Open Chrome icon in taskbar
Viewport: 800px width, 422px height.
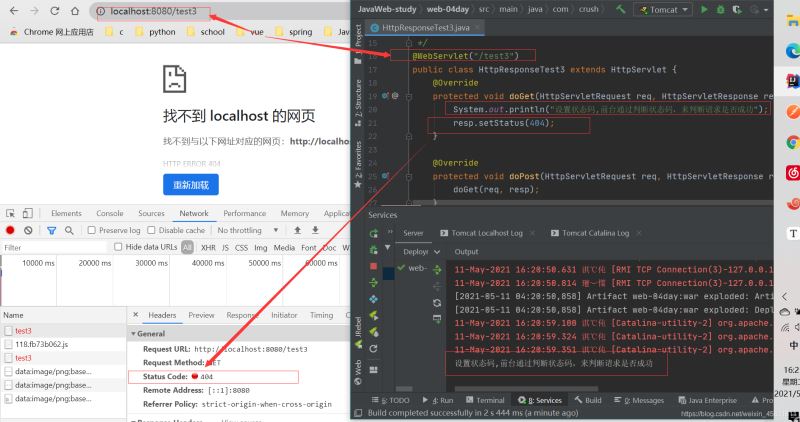[792, 142]
